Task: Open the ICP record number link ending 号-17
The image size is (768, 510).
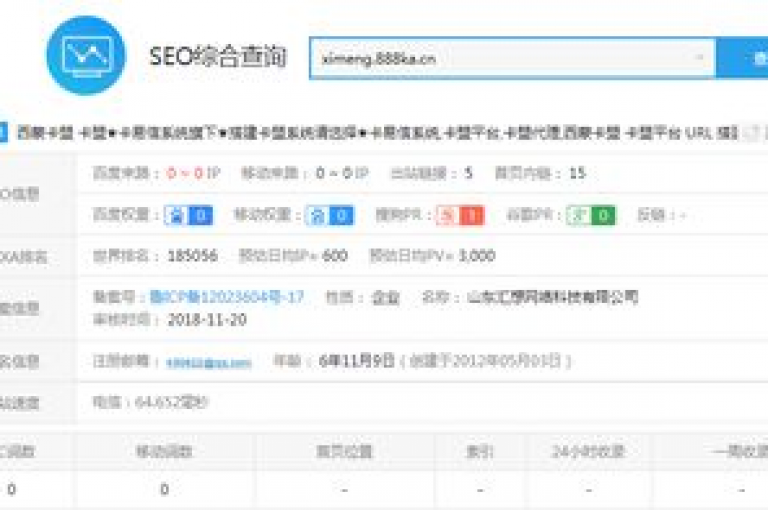Action: pos(227,297)
